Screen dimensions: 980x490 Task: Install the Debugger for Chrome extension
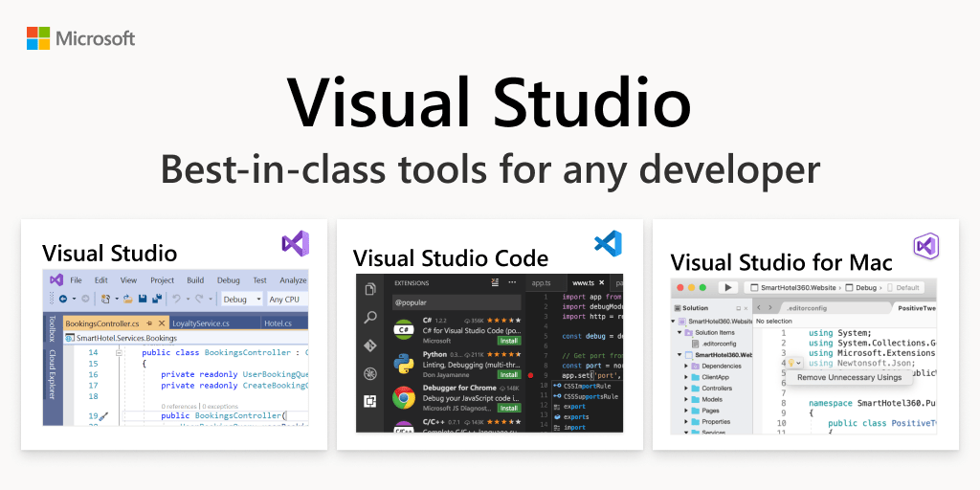click(509, 408)
